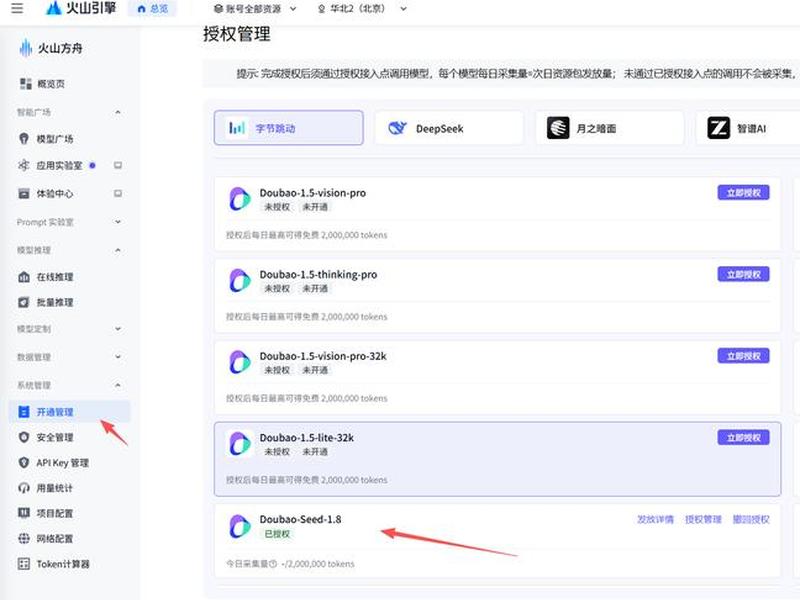Switch to the DeepSeek provider tab
The image size is (800, 600).
click(449, 128)
